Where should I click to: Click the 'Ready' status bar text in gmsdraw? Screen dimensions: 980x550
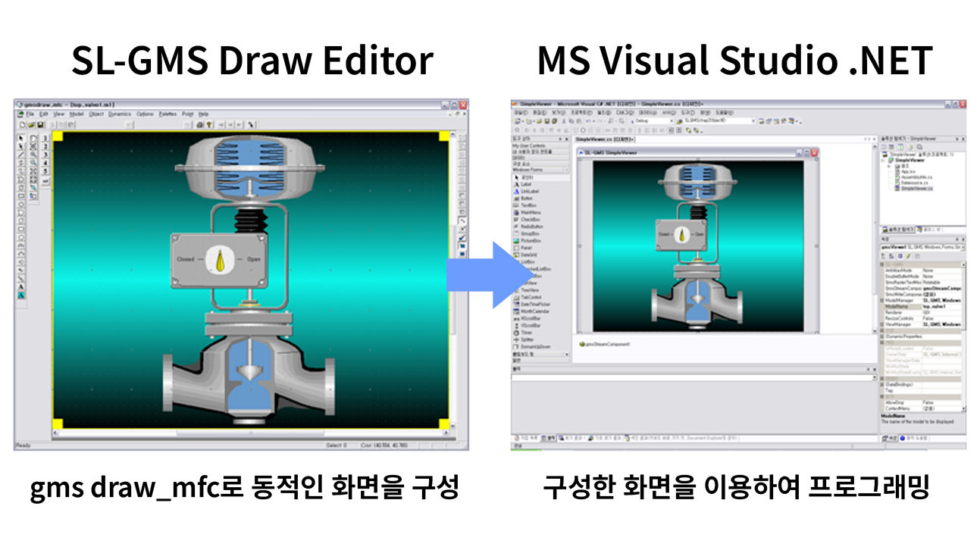click(23, 445)
